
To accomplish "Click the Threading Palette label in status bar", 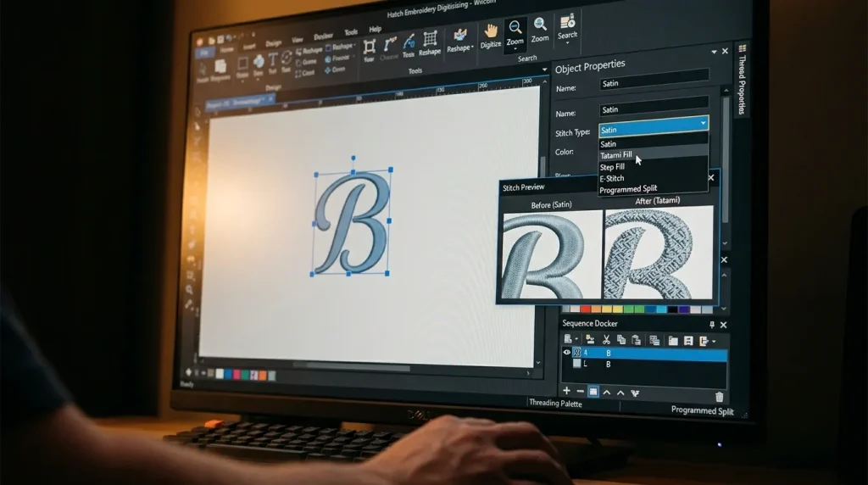I will click(555, 404).
